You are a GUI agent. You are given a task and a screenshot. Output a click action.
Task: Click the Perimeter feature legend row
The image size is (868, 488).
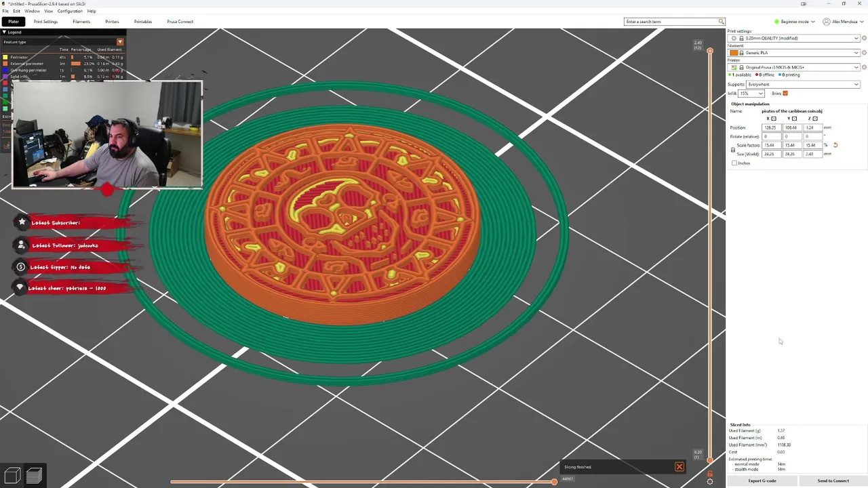point(63,57)
